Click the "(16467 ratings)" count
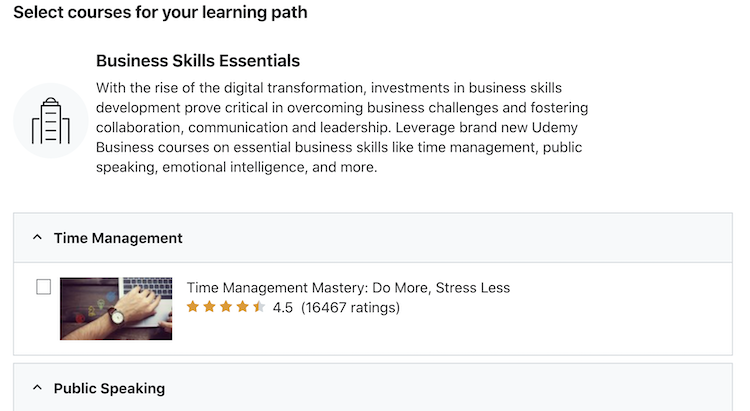The height and width of the screenshot is (411, 750). tap(350, 307)
